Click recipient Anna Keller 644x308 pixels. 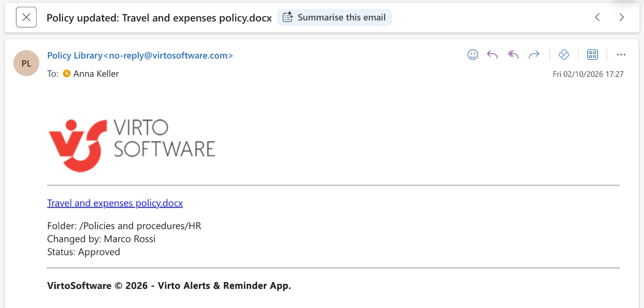tap(96, 74)
